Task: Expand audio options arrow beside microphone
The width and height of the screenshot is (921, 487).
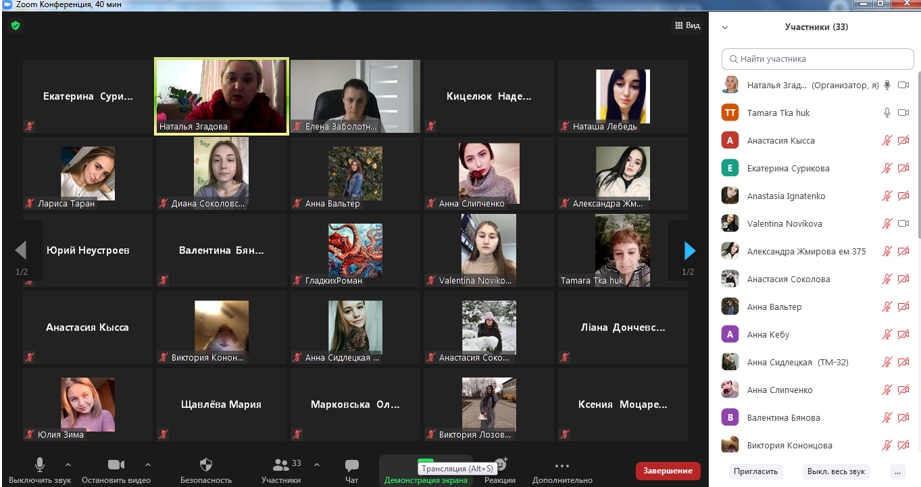Action: point(68,464)
